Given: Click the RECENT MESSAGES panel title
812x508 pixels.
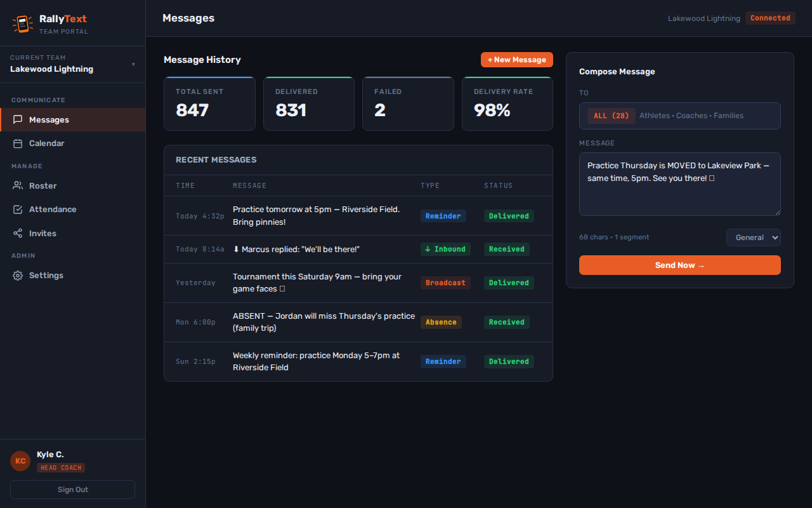Looking at the screenshot, I should pos(216,160).
